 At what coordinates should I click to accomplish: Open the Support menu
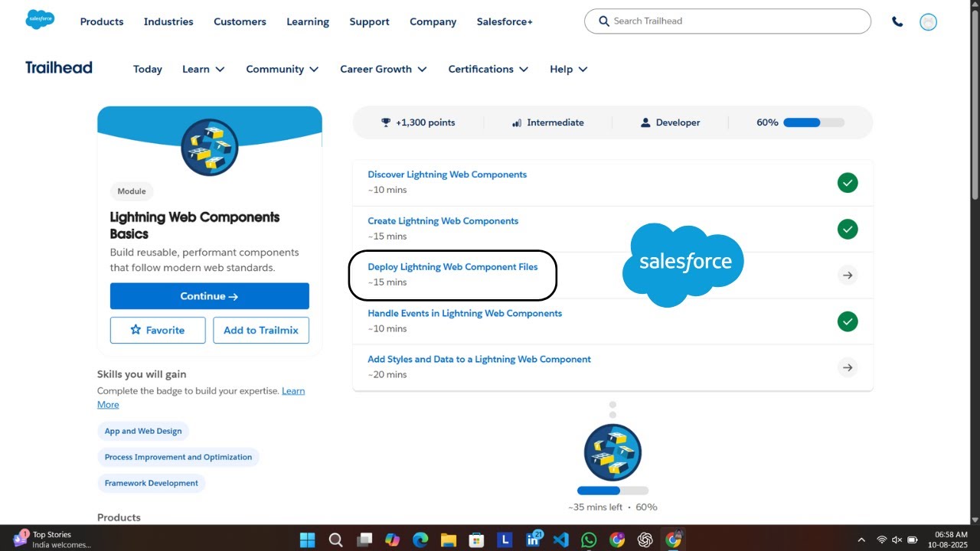pyautogui.click(x=369, y=21)
